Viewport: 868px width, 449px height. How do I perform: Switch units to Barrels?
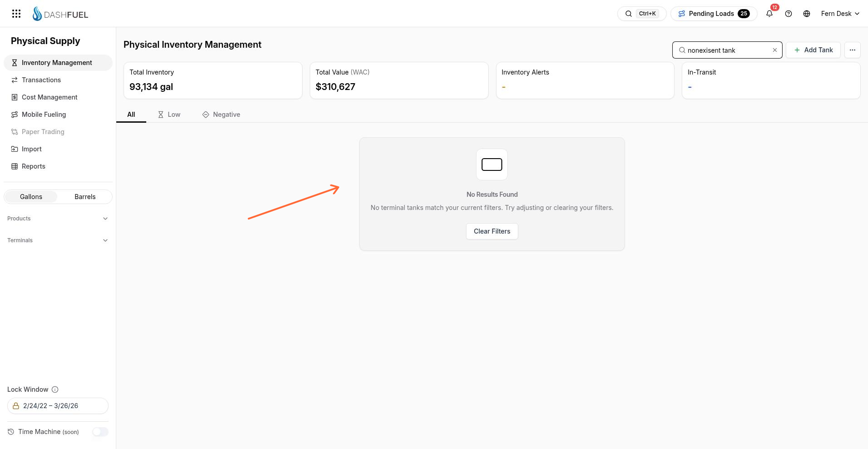(85, 197)
